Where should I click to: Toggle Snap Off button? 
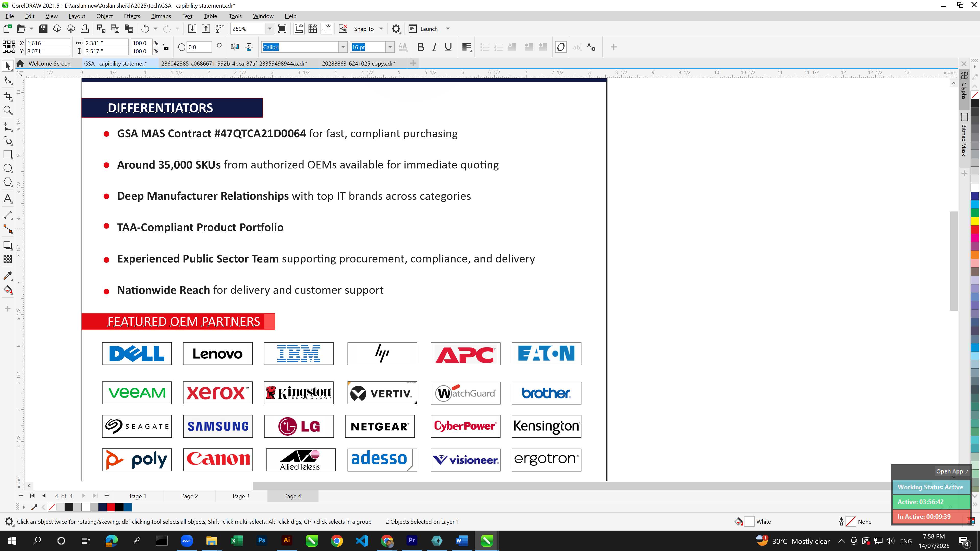click(x=343, y=29)
